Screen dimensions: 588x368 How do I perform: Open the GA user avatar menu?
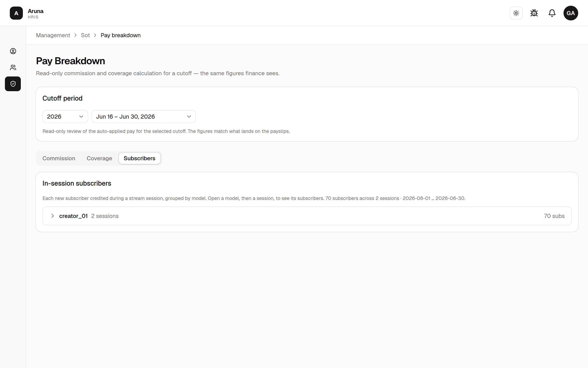571,13
